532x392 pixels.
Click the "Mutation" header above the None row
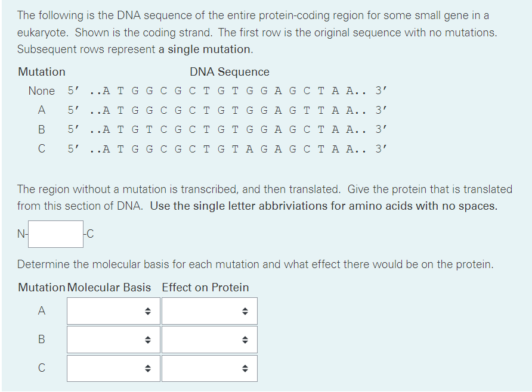41,72
